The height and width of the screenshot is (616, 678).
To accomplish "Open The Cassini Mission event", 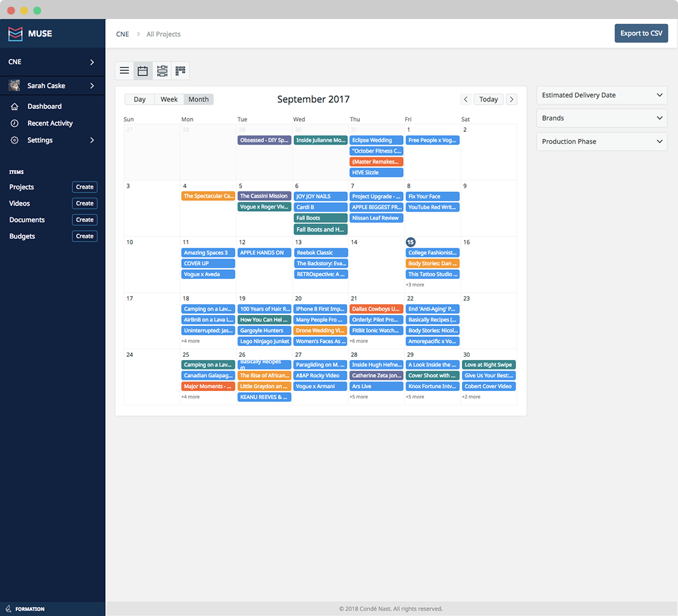I will pyautogui.click(x=264, y=196).
